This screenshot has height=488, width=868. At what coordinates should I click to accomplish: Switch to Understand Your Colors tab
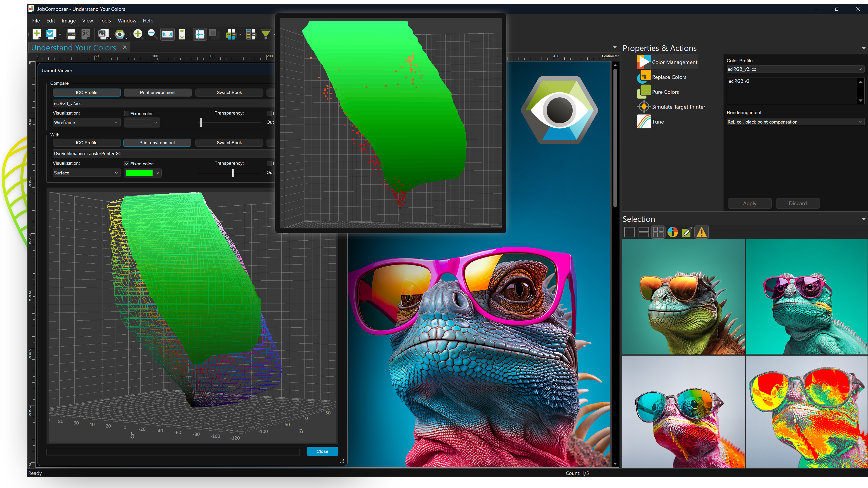pos(73,48)
